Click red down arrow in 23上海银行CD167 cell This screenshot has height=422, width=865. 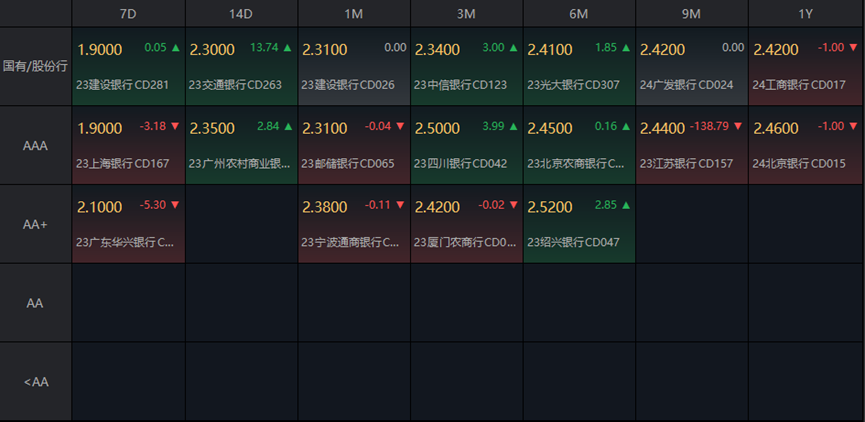click(176, 126)
